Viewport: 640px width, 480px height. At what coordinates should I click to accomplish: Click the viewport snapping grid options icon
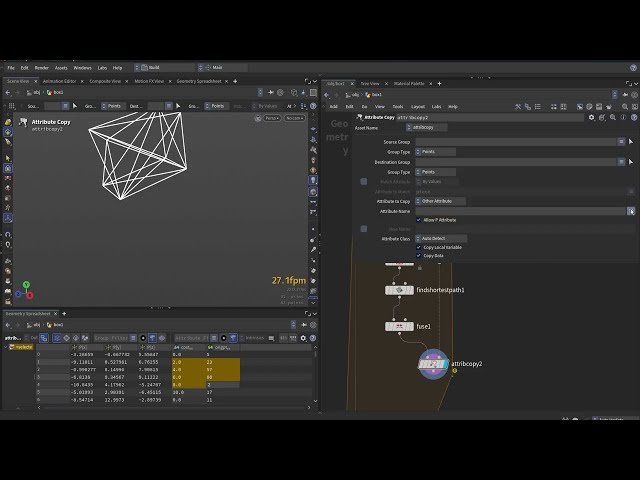(x=12, y=106)
